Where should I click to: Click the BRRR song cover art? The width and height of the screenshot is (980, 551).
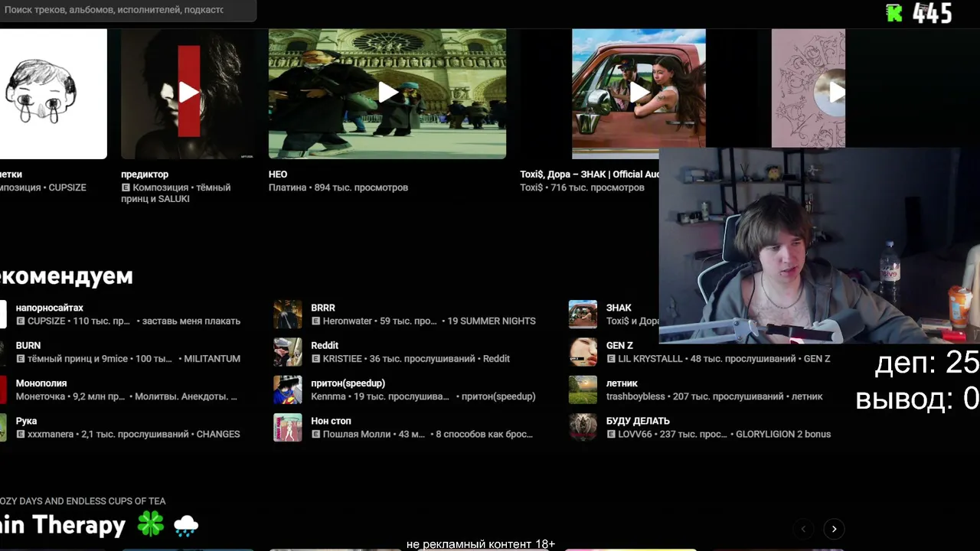tap(288, 315)
